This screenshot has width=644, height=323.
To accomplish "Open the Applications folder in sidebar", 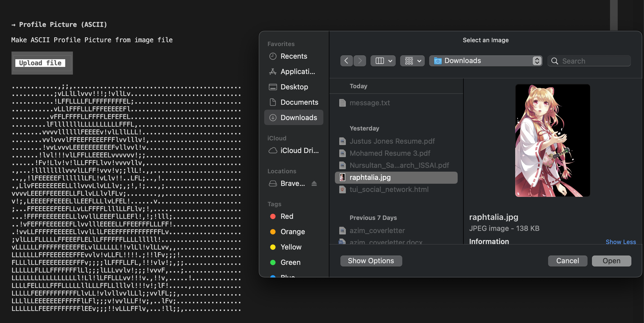I will pos(297,72).
